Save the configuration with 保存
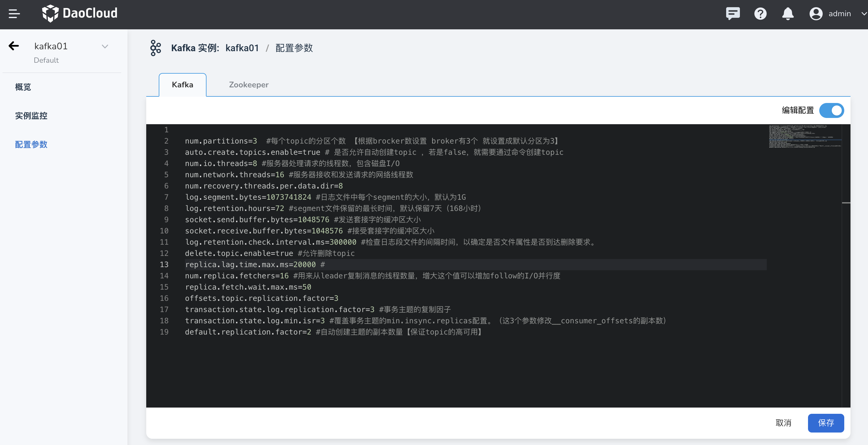This screenshot has height=445, width=868. [826, 423]
